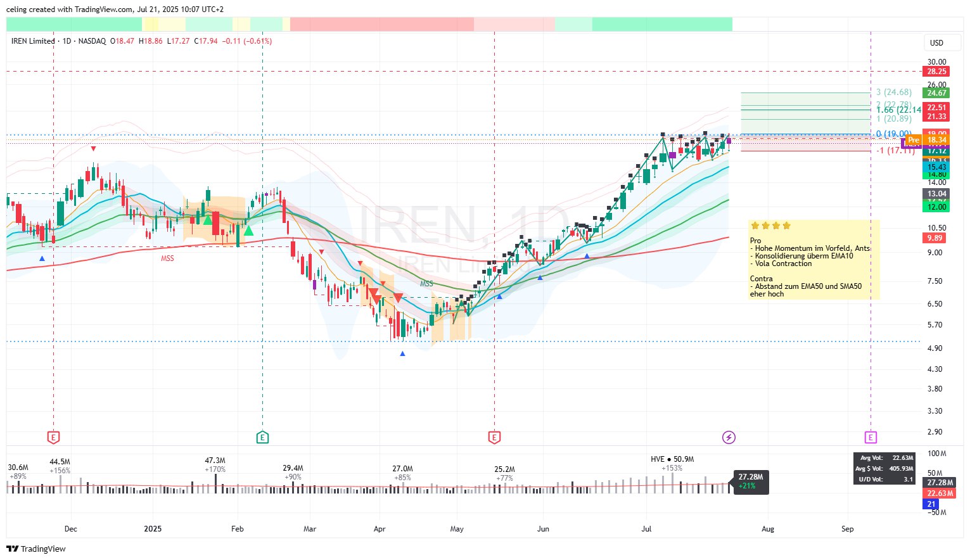The width and height of the screenshot is (970, 560).
Task: Click the IREN Limited symbol title
Action: 33,41
